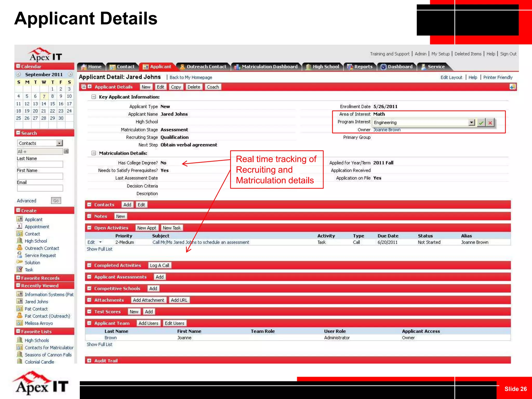The image size is (532, 399).
Task: Click Add URL in Attachments
Action: pyautogui.click(x=179, y=300)
